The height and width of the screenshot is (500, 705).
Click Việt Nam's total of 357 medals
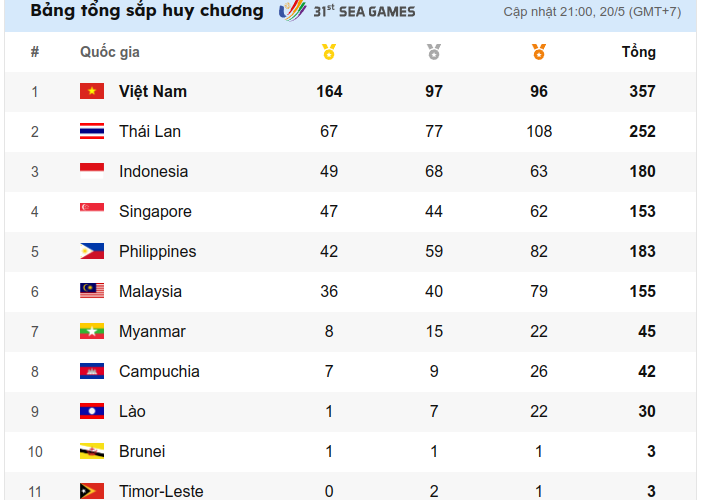coord(642,92)
